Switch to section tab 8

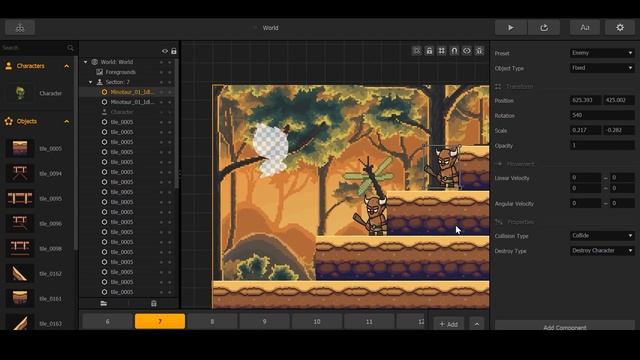[x=212, y=322]
